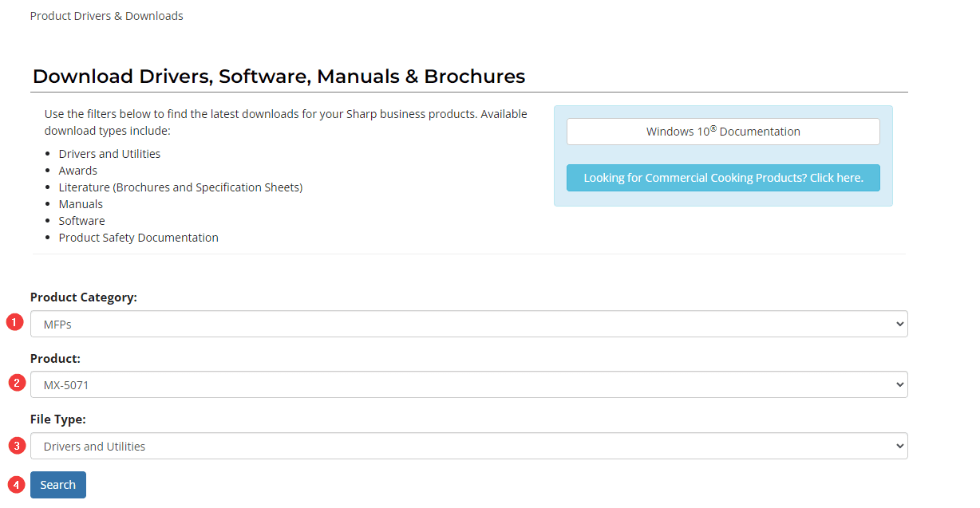Open the File Type dropdown
The width and height of the screenshot is (980, 508).
click(x=468, y=446)
